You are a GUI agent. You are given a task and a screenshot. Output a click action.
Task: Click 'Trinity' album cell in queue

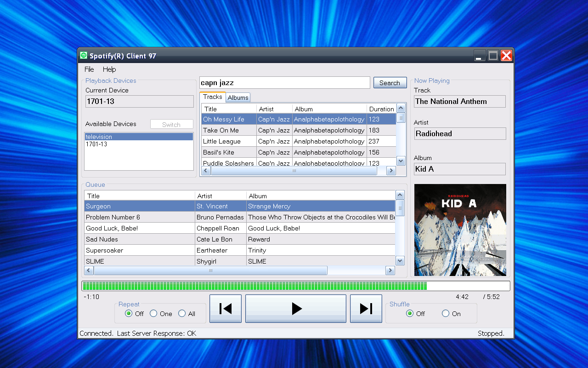pyautogui.click(x=321, y=250)
